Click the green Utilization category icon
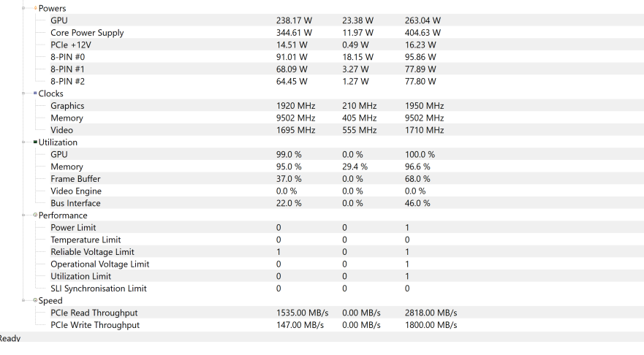Screen dimensions: 644x355 (35, 142)
